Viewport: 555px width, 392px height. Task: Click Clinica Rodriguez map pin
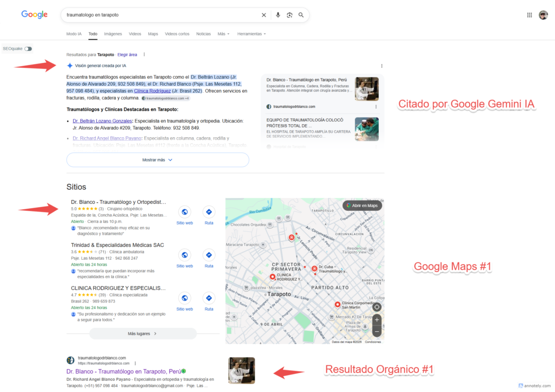coord(273,277)
